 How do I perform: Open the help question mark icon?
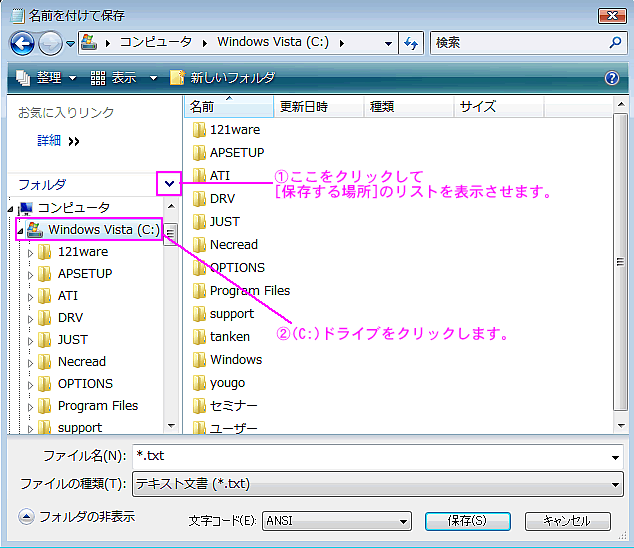612,78
